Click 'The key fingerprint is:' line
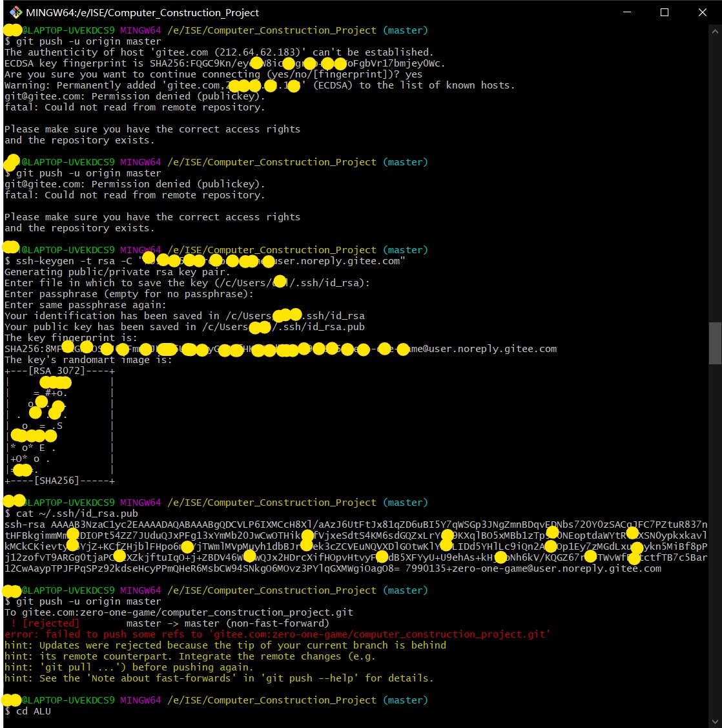The height and width of the screenshot is (728, 722). (x=71, y=338)
